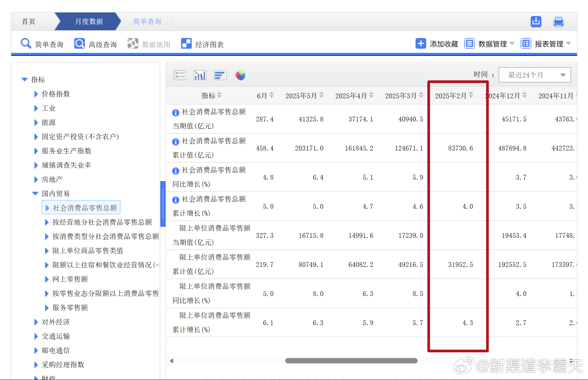
Task: Expand the 数据管理 dropdown menu
Action: (493, 44)
